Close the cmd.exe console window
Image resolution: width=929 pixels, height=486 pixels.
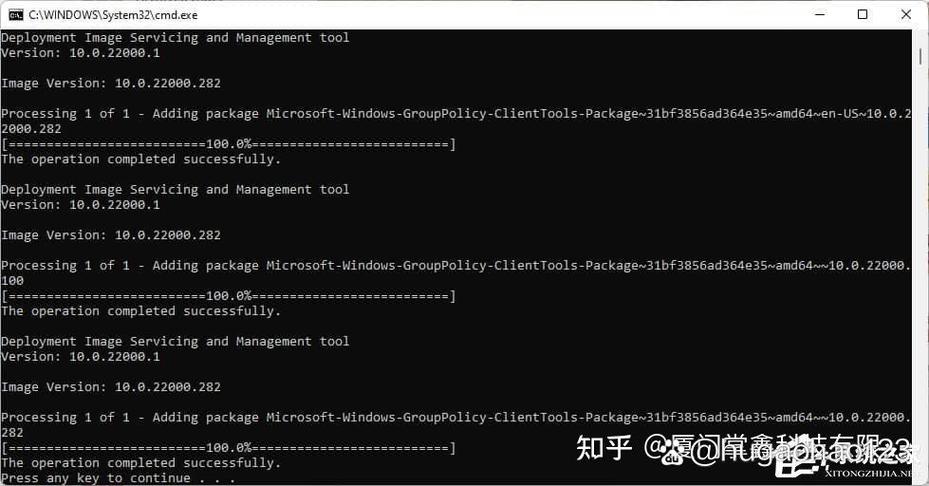(906, 15)
